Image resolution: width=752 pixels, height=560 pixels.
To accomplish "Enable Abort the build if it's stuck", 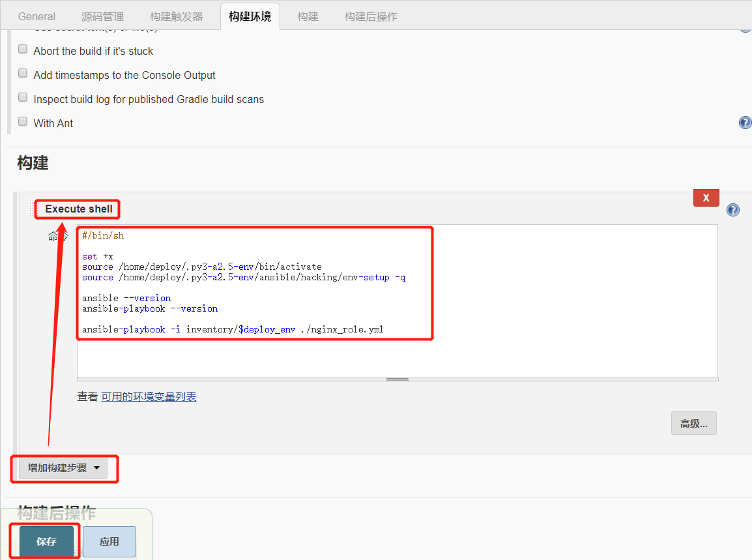I will (x=23, y=50).
